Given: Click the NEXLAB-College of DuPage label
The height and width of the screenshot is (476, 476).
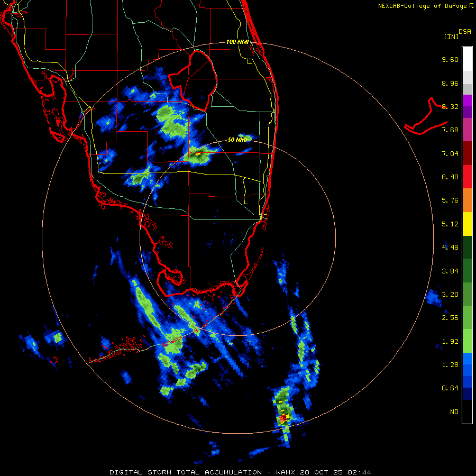Looking at the screenshot, I should [422, 6].
